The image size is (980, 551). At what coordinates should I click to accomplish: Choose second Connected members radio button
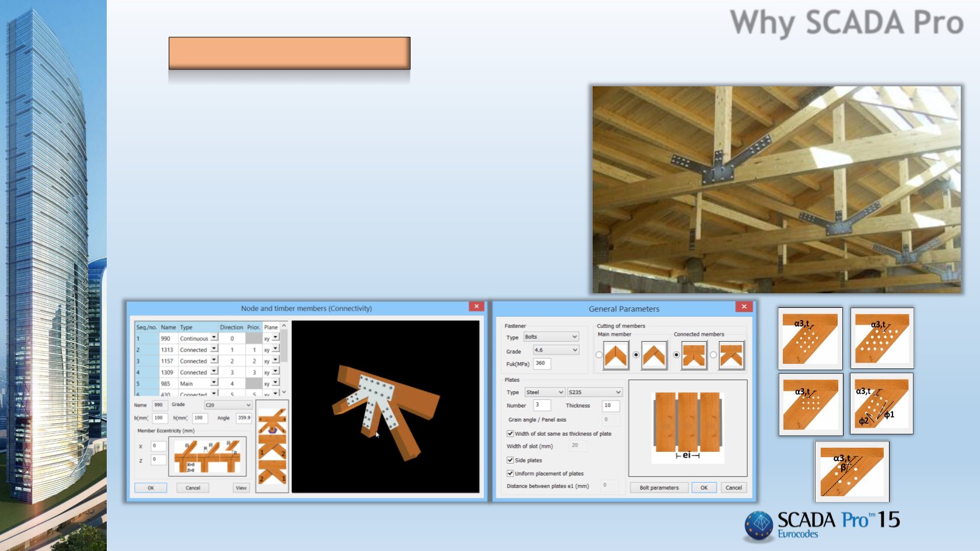click(713, 355)
